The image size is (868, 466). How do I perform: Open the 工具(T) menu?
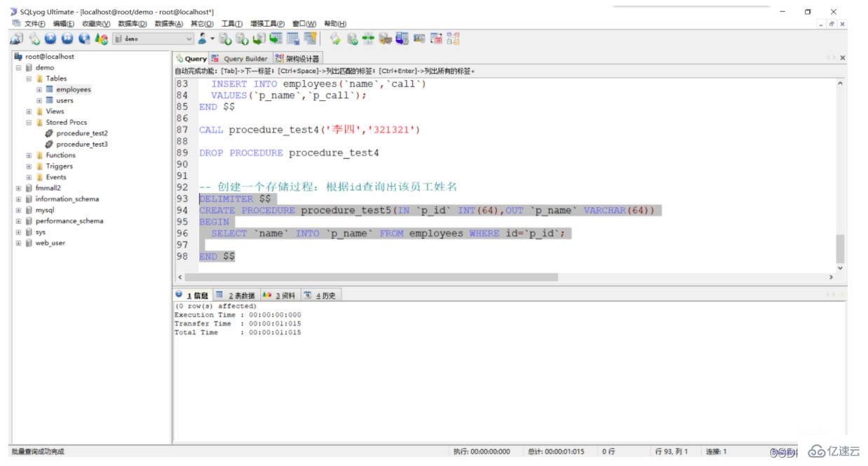click(x=231, y=23)
